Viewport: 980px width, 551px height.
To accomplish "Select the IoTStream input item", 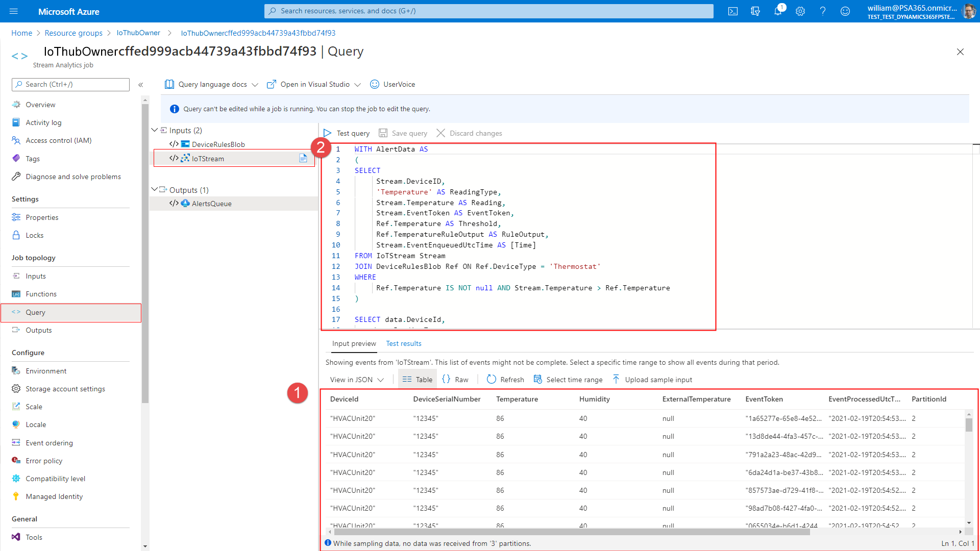I will tap(207, 158).
